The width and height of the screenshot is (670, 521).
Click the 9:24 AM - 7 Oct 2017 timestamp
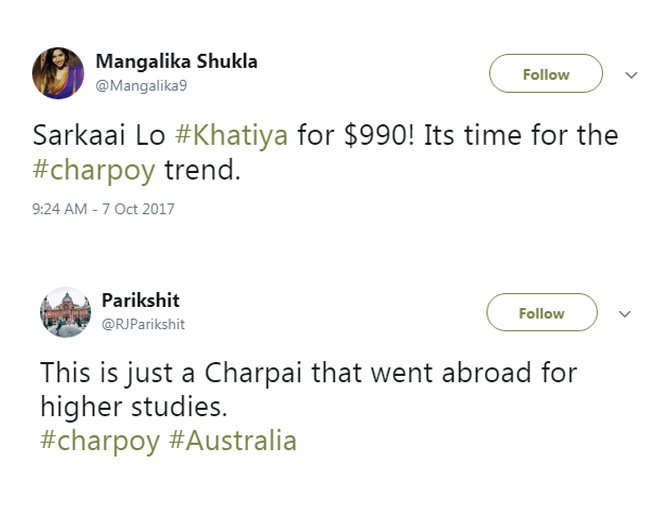[x=104, y=209]
